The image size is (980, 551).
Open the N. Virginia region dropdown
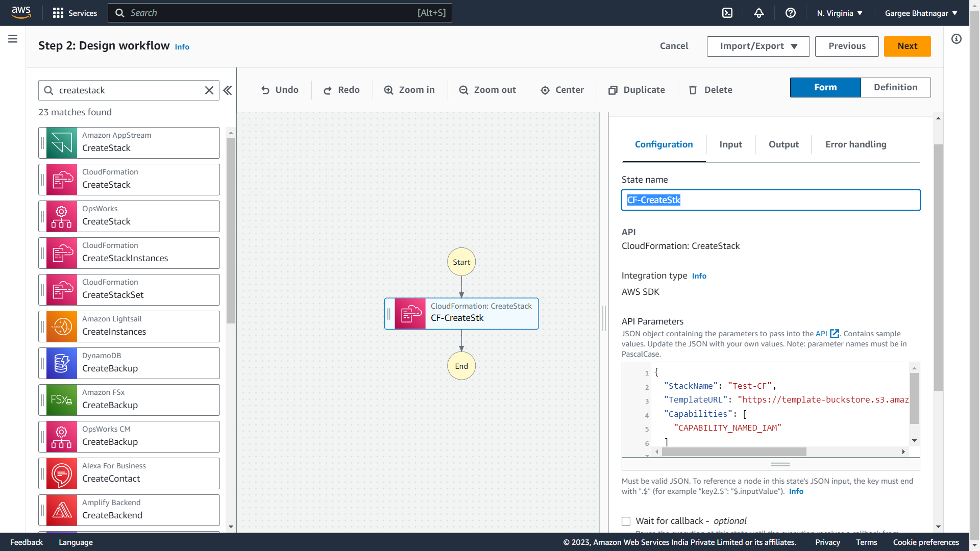[840, 13]
